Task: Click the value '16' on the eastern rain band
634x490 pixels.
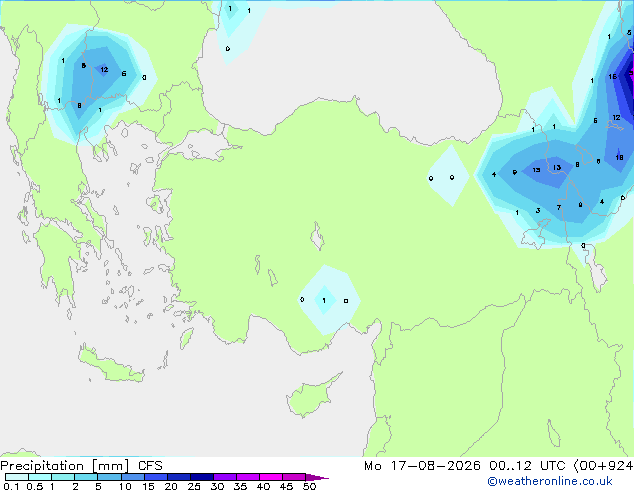Action: point(613,76)
